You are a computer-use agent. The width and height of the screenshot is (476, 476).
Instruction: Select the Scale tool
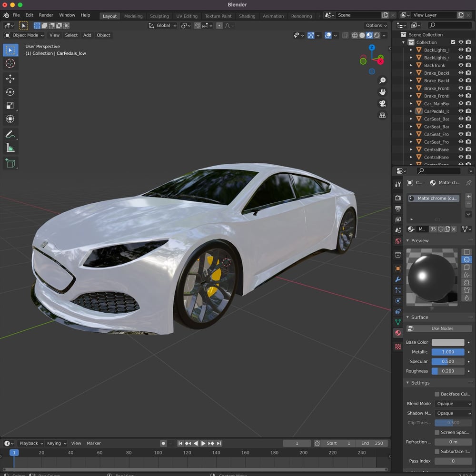tap(10, 106)
